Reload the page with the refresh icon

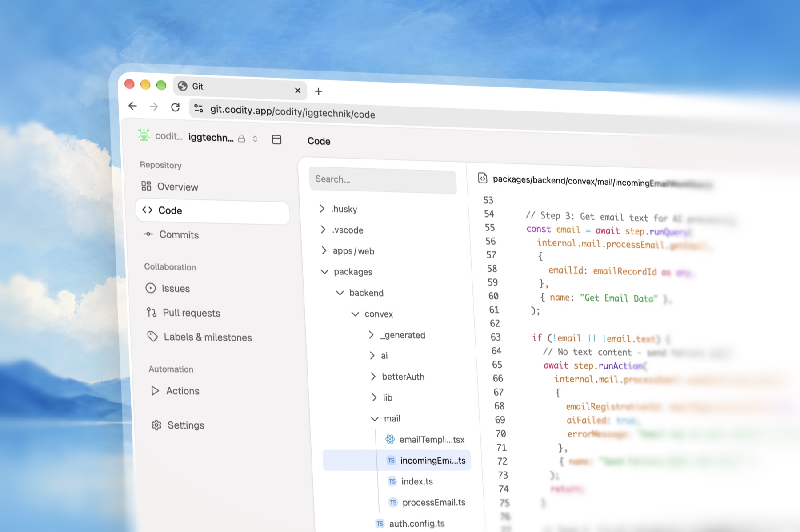pyautogui.click(x=176, y=107)
